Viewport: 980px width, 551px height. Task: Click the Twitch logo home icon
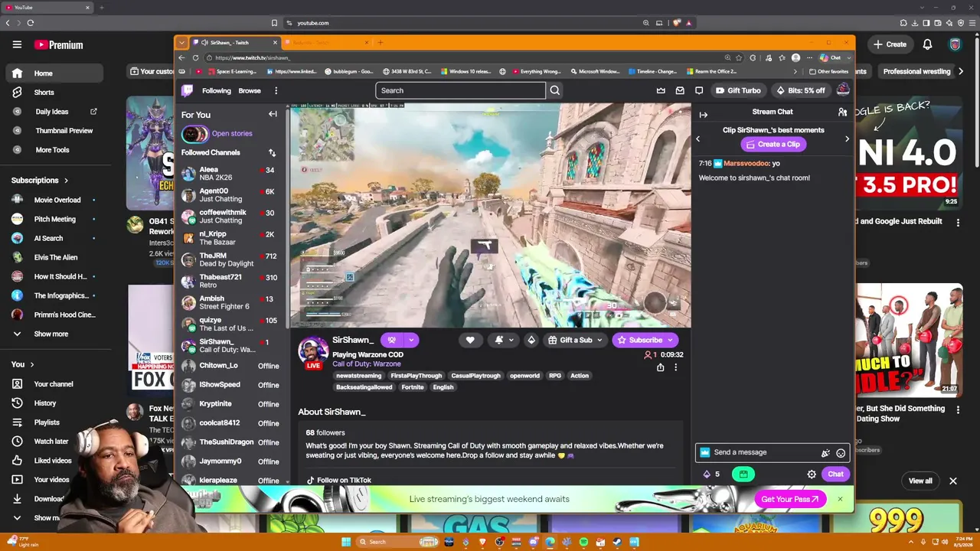(x=188, y=90)
